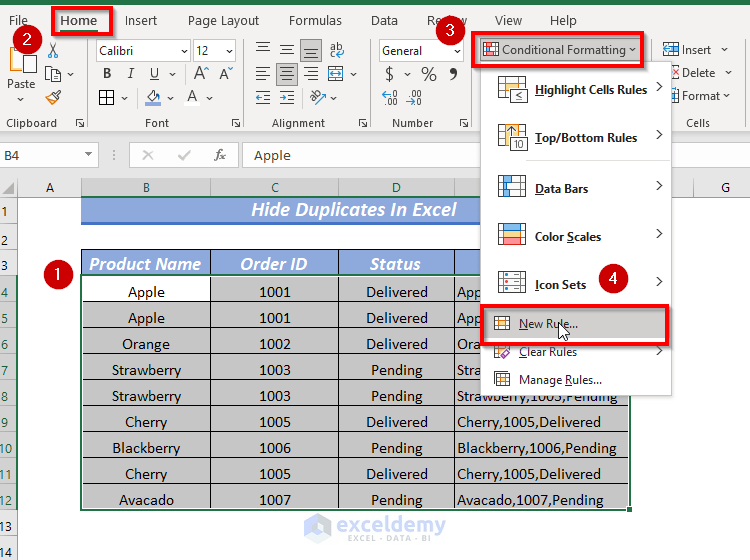Click Increase Decimal icon
Screen dimensions: 750x560
(x=390, y=98)
